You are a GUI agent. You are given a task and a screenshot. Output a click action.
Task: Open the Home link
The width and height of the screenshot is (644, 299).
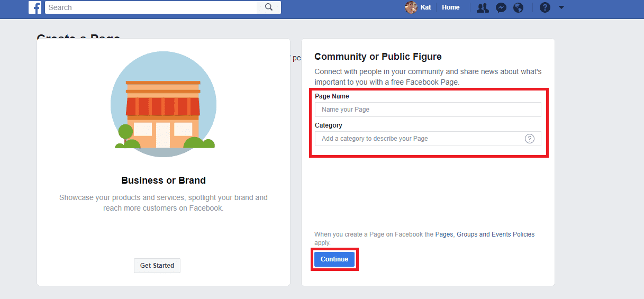click(451, 7)
